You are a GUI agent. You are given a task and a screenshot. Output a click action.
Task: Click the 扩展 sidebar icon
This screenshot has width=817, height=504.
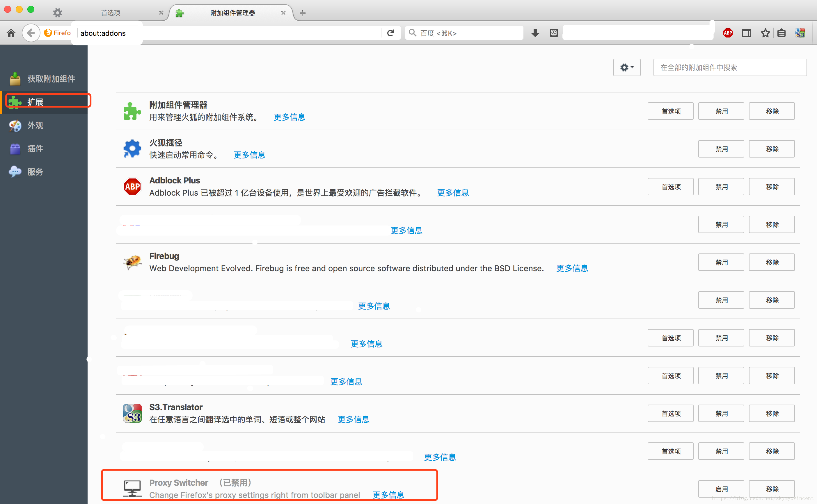[16, 101]
